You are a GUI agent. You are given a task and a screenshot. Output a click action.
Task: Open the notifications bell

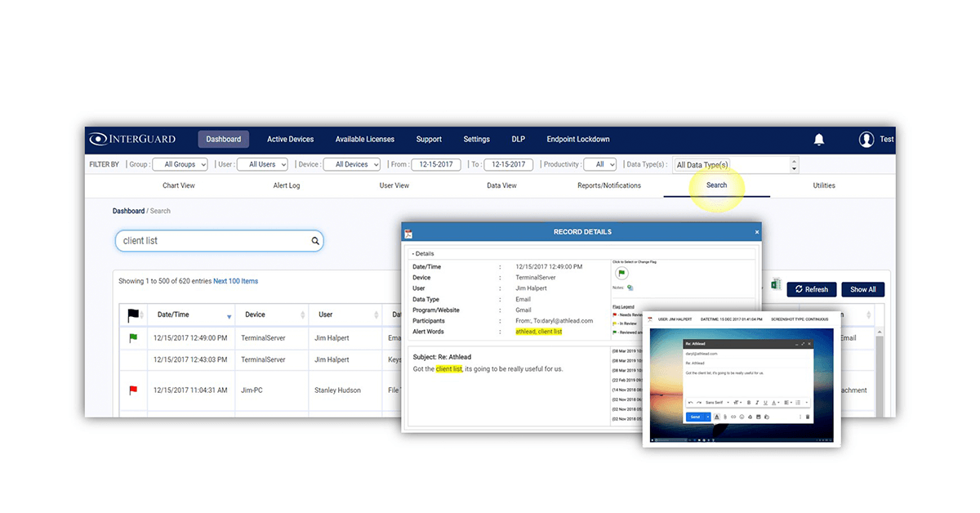[819, 140]
